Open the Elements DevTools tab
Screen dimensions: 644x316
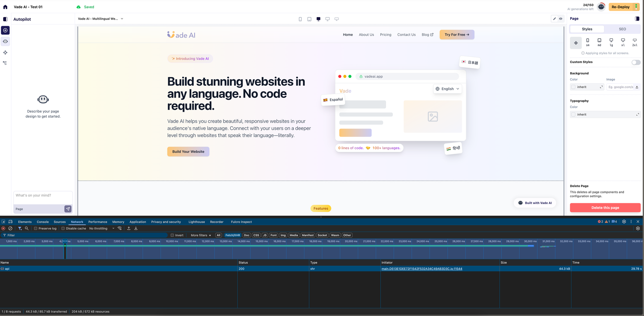coord(25,222)
